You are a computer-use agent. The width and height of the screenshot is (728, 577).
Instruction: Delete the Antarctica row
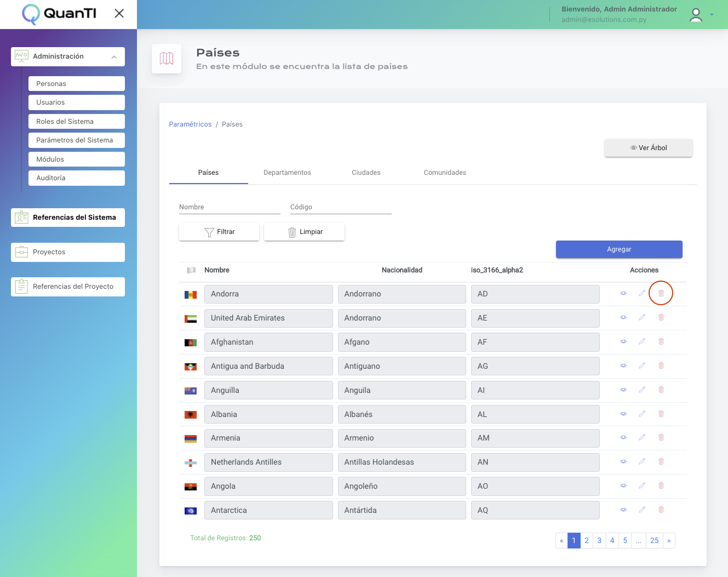[661, 510]
